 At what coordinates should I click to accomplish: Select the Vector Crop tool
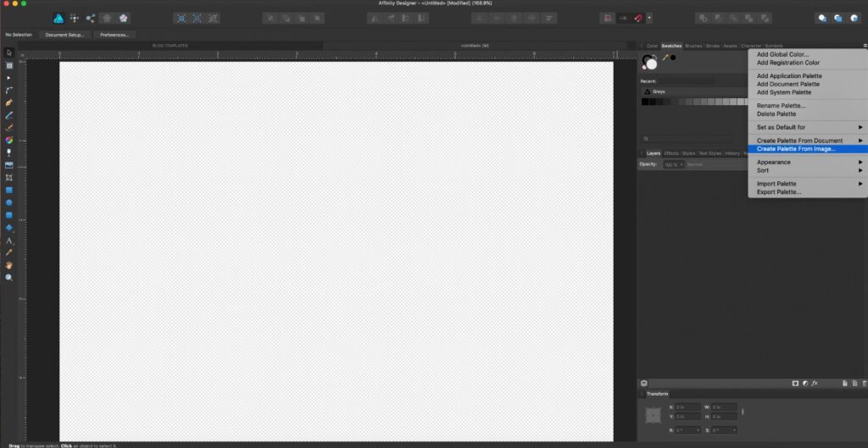tap(8, 178)
